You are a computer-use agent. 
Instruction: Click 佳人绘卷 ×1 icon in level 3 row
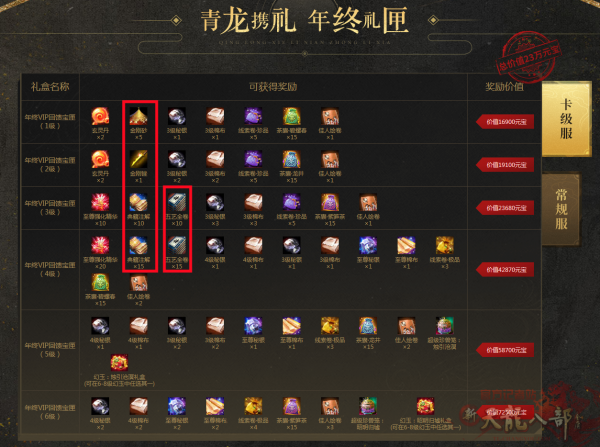coord(368,202)
